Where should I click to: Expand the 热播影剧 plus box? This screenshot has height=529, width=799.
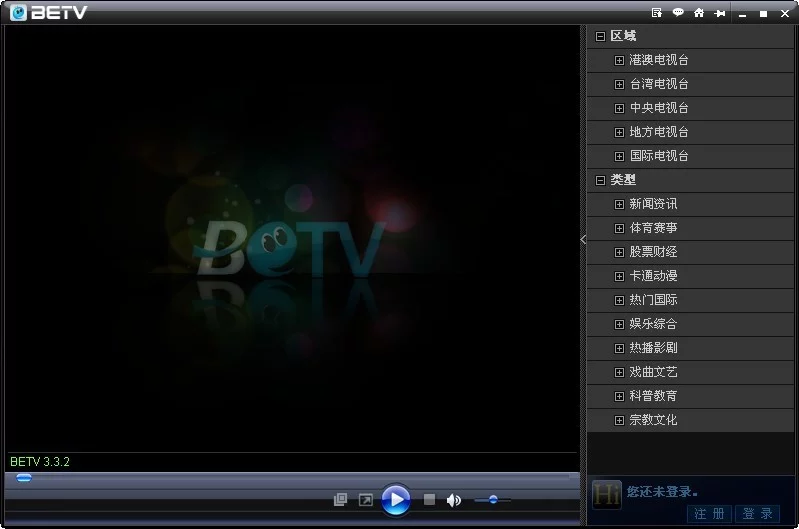619,348
